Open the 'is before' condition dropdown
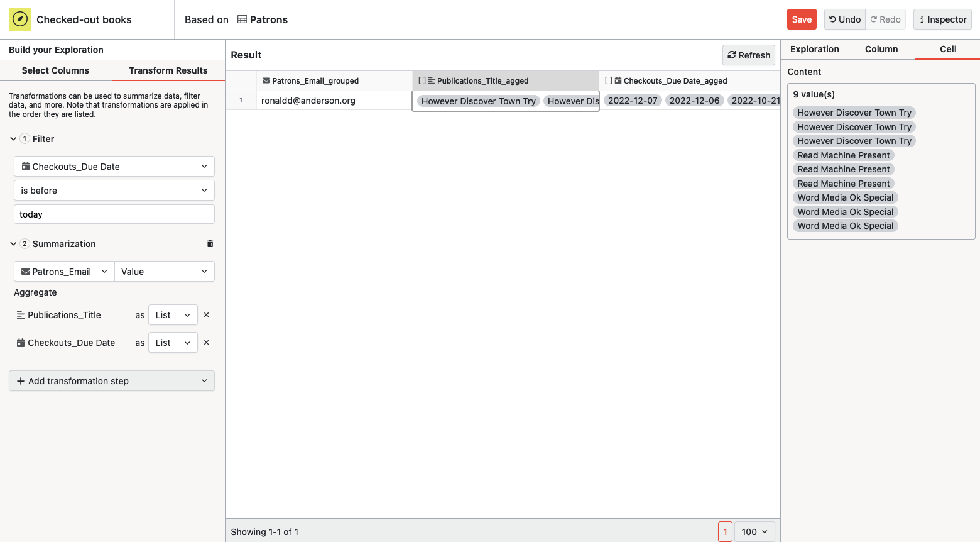The height and width of the screenshot is (542, 980). 114,191
